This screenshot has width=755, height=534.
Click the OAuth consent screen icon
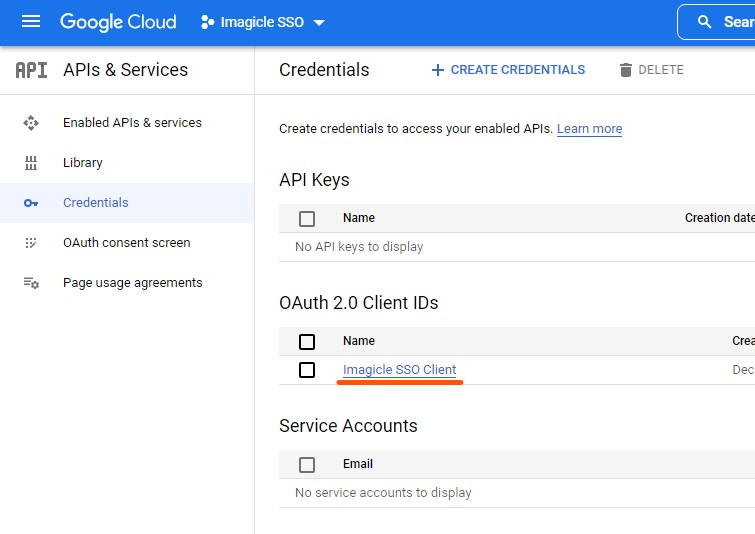[x=31, y=243]
